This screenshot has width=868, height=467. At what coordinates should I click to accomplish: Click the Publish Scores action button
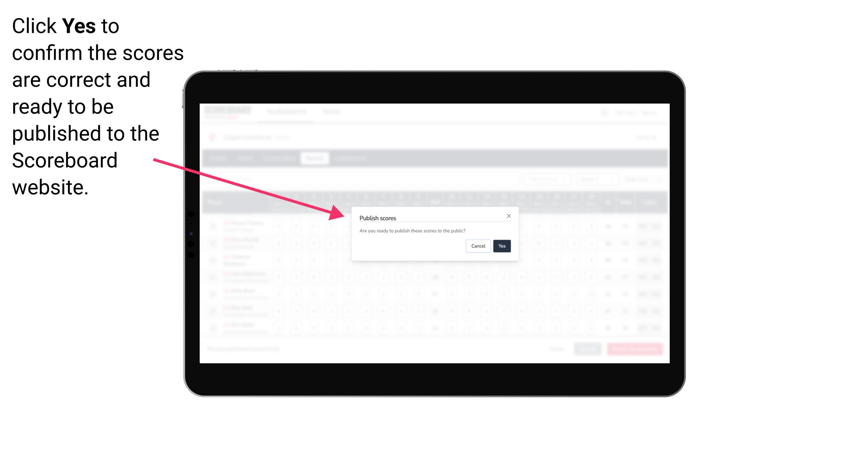pyautogui.click(x=501, y=245)
